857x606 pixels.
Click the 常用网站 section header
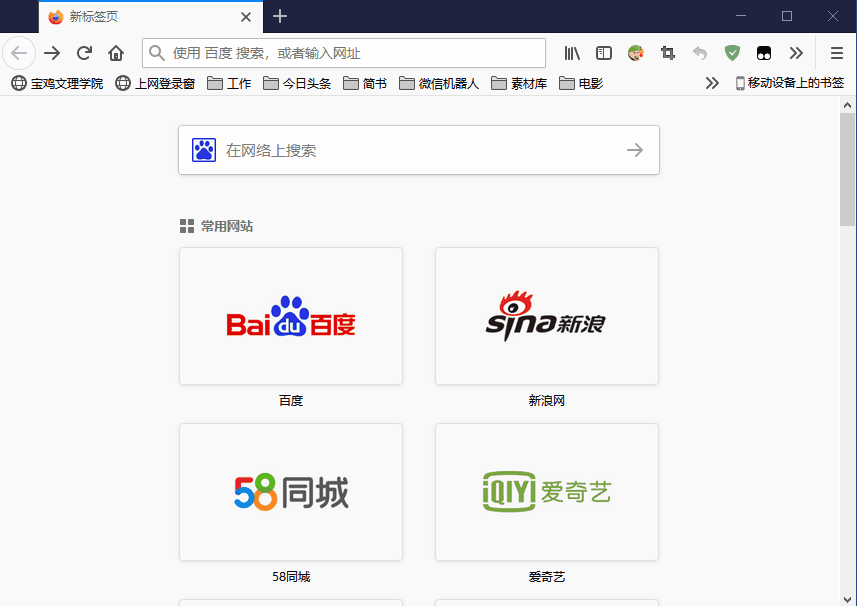pyautogui.click(x=227, y=226)
